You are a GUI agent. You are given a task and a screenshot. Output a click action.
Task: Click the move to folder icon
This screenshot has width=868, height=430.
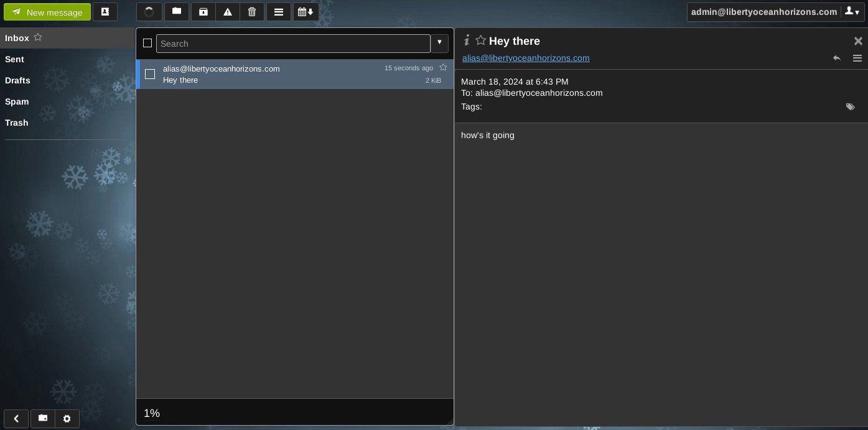(x=177, y=12)
